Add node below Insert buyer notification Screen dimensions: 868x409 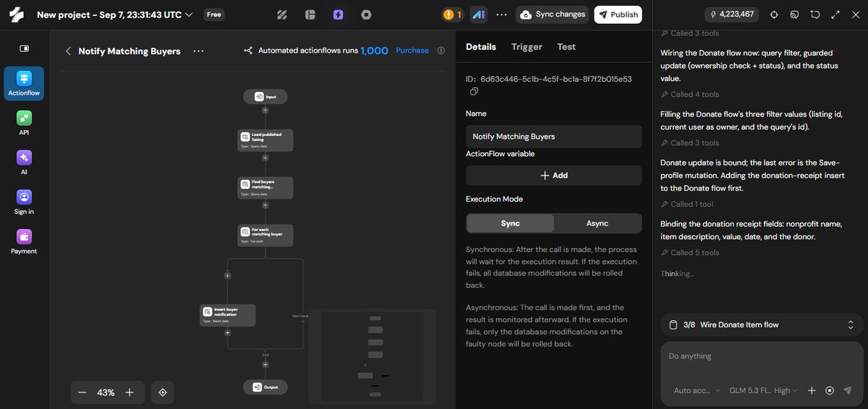pos(227,332)
